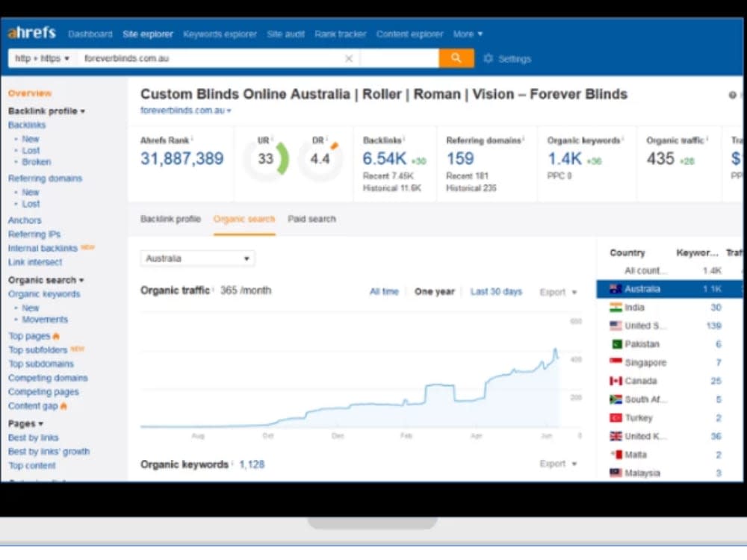Click the Canada flag icon
Screen dimensions: 747x560
616,381
